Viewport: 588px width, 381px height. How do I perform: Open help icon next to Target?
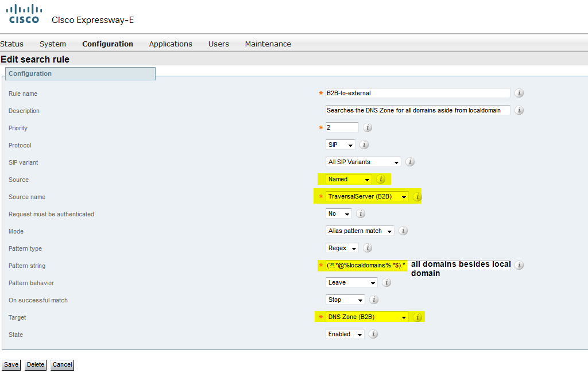(417, 317)
